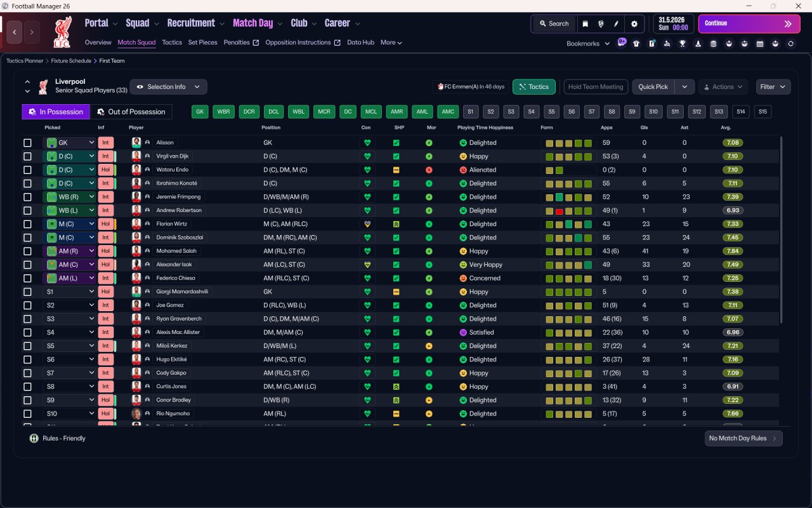
Task: Click the external link icon beside Penalties
Action: pos(256,43)
